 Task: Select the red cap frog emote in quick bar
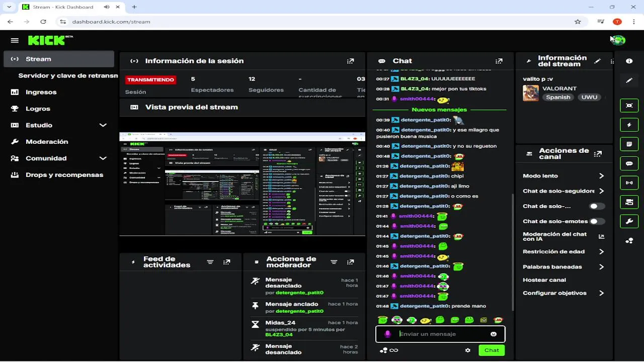click(498, 320)
